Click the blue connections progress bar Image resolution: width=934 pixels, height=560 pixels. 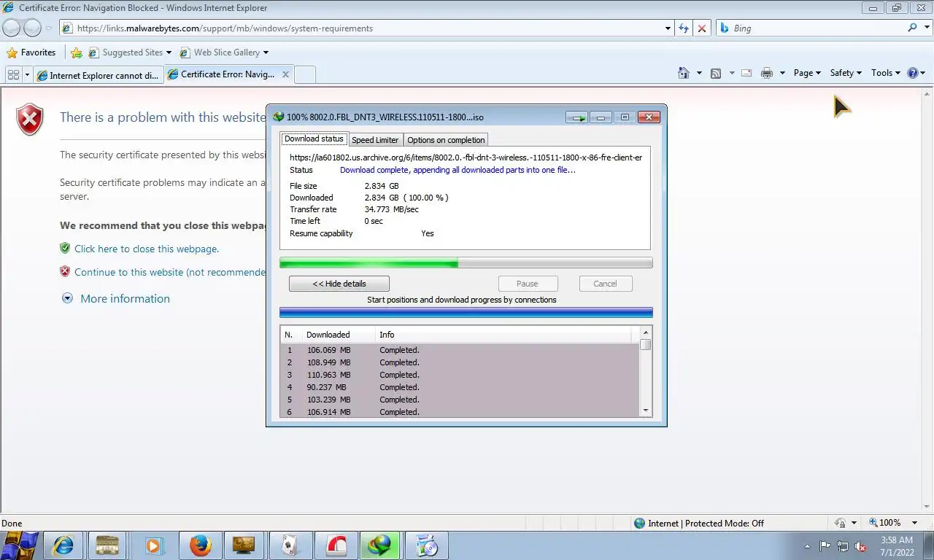[x=466, y=313]
